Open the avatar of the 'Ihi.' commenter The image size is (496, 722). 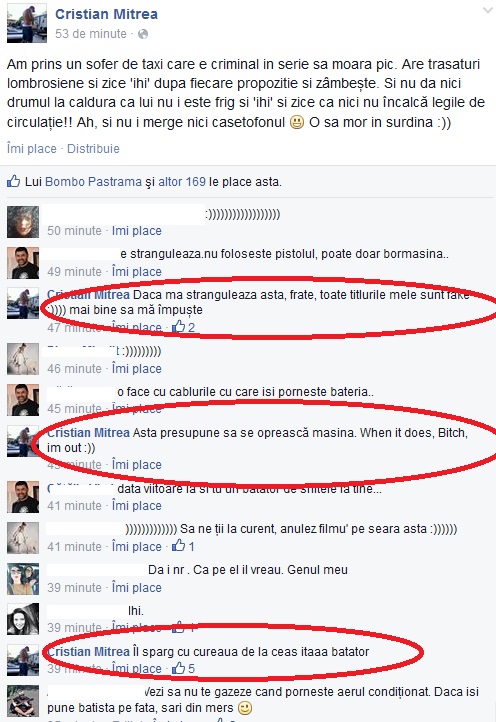point(23,618)
